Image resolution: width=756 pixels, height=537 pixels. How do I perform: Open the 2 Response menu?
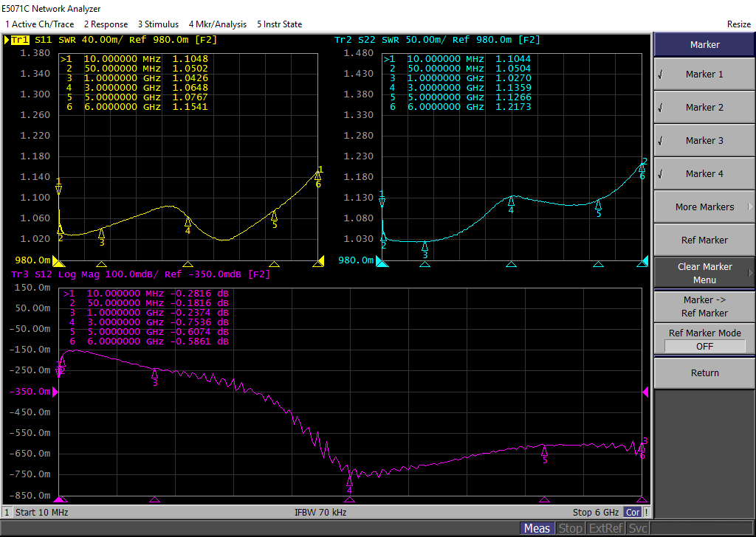click(x=106, y=24)
